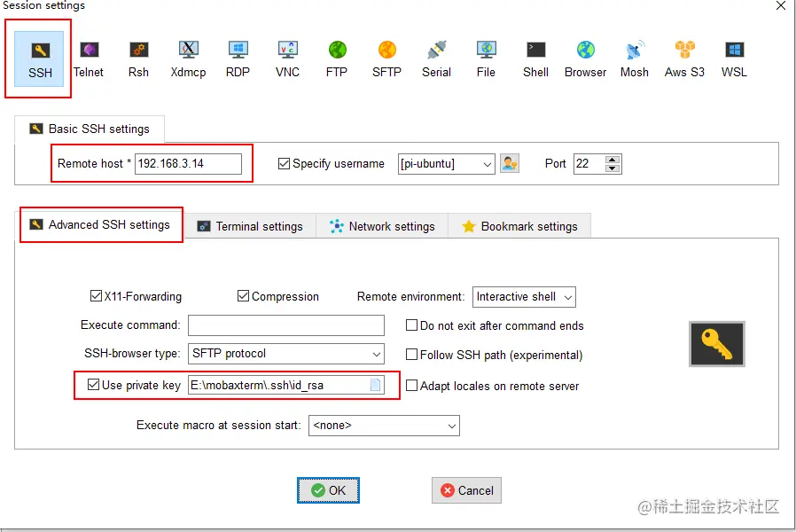
Task: Browse for private key file icon
Action: (375, 385)
